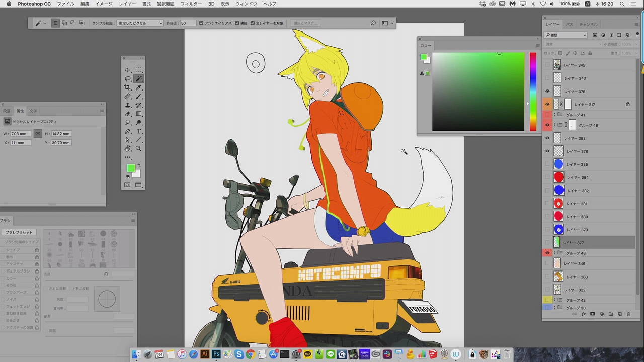Screen dimensions: 644x362
Task: Open Layers panel options menu
Action: coord(636,24)
